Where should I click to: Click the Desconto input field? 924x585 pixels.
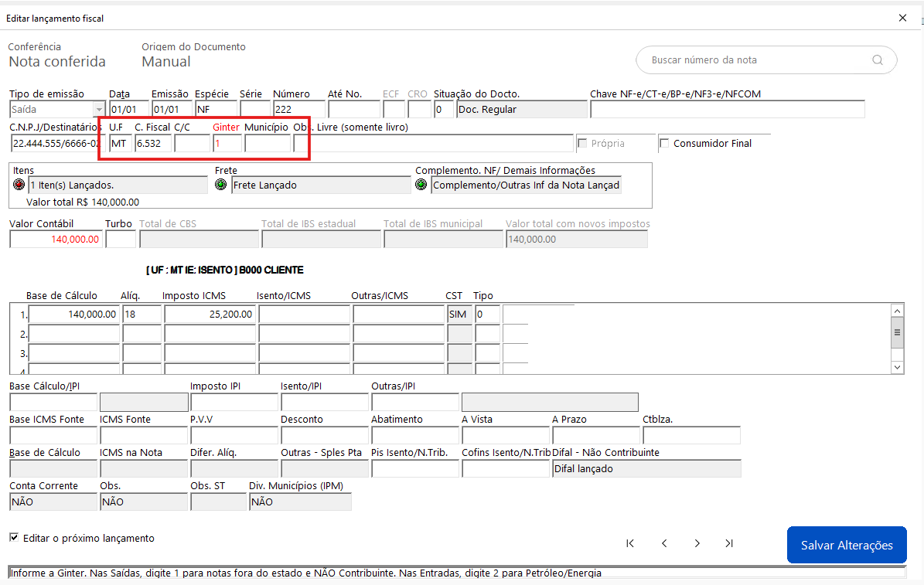pos(326,435)
